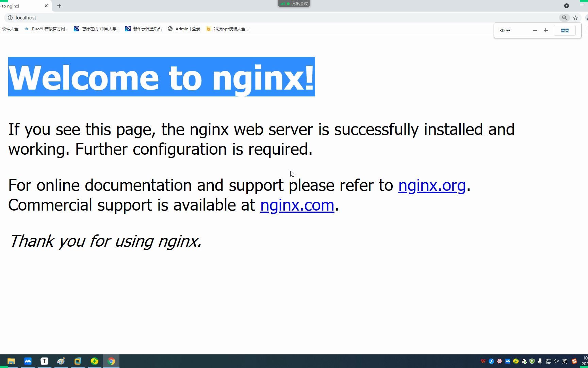Viewport: 588px width, 368px height.
Task: Click the Flash 'f' tray icon
Action: pyautogui.click(x=491, y=361)
